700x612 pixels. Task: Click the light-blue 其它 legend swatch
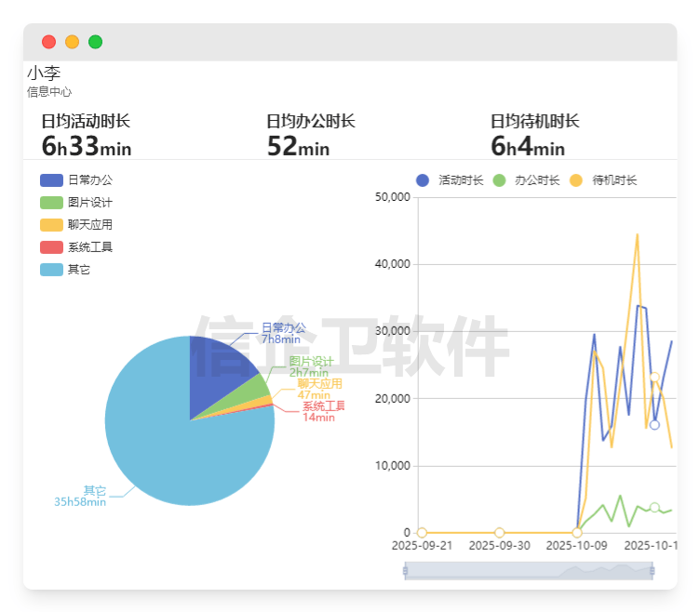pyautogui.click(x=51, y=270)
